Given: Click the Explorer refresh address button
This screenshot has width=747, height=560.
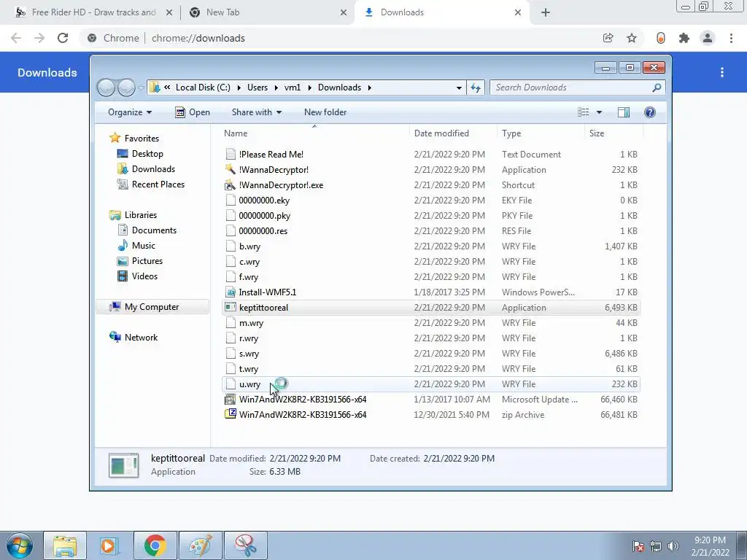Looking at the screenshot, I should (476, 87).
